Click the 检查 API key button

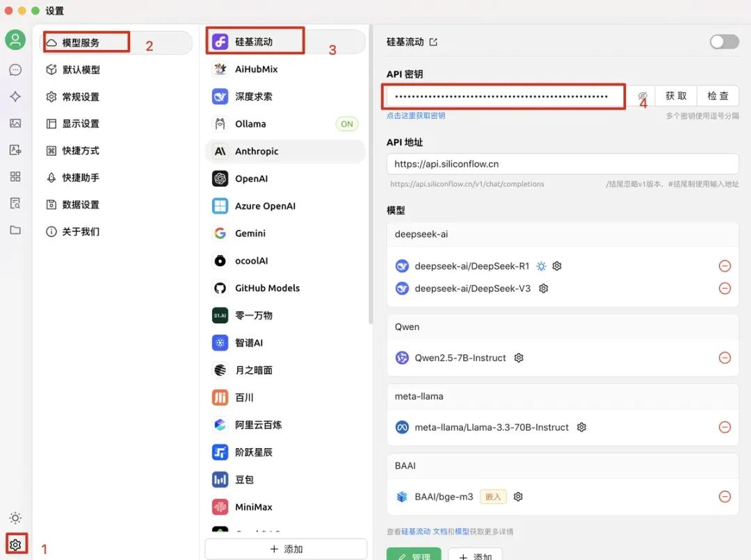click(718, 96)
